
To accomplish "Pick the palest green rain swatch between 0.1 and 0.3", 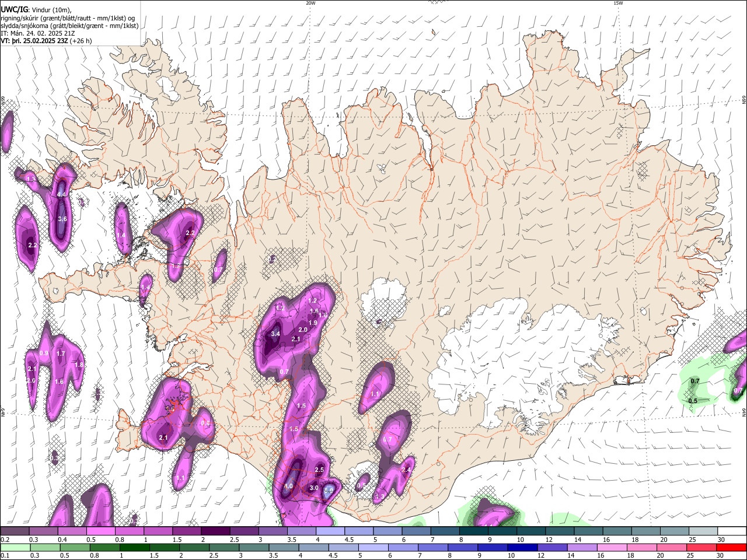I will (15, 547).
